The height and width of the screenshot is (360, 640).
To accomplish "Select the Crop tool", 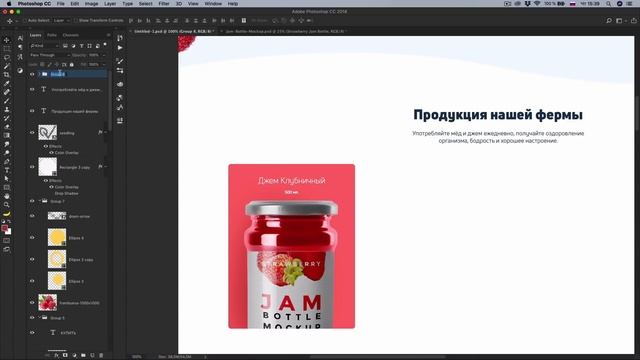I will coord(7,75).
